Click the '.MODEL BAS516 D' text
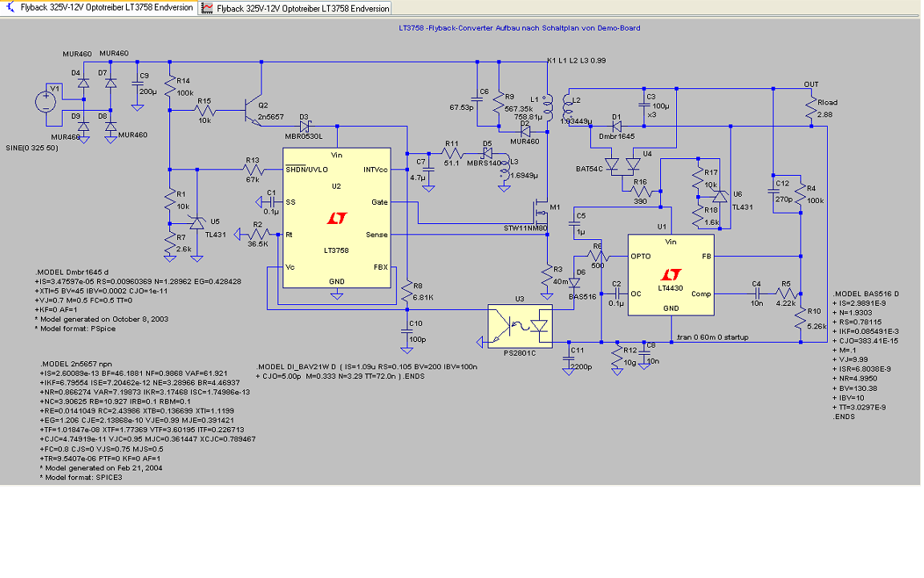 click(865, 294)
